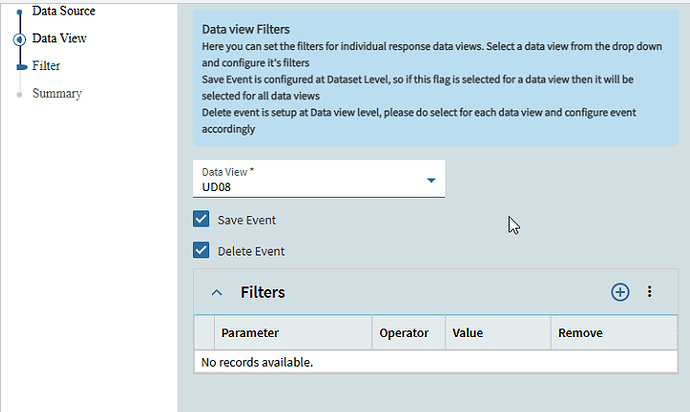Image resolution: width=690 pixels, height=412 pixels.
Task: Click the Value column header
Action: [468, 333]
